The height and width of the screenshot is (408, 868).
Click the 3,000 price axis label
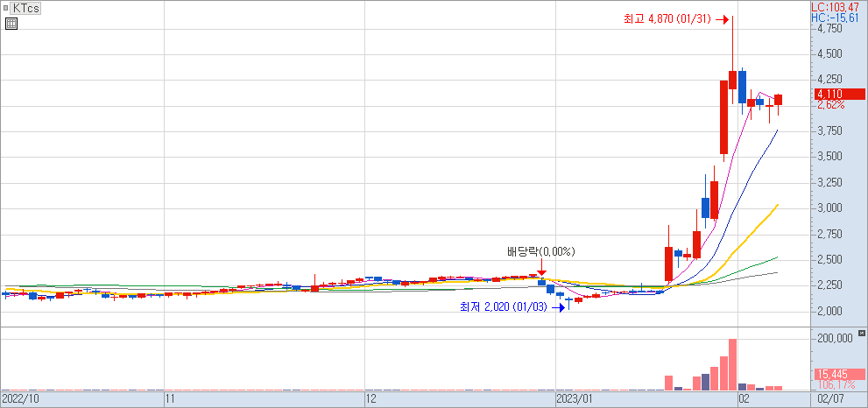pos(828,208)
